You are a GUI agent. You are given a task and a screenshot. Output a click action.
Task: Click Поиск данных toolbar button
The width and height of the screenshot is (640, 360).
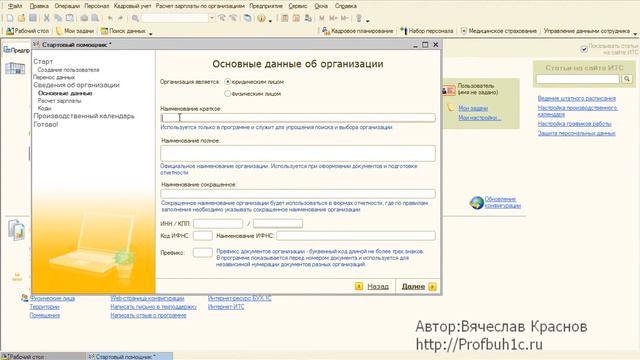click(x=123, y=31)
